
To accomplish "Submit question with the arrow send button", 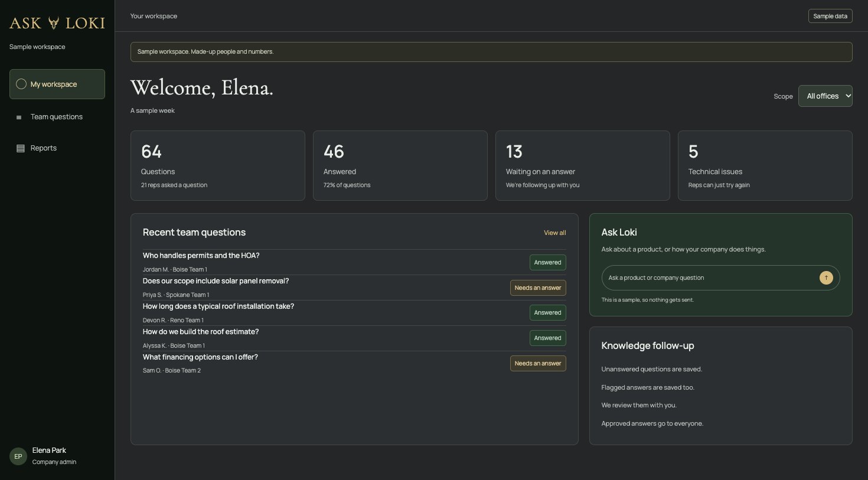I will click(826, 277).
